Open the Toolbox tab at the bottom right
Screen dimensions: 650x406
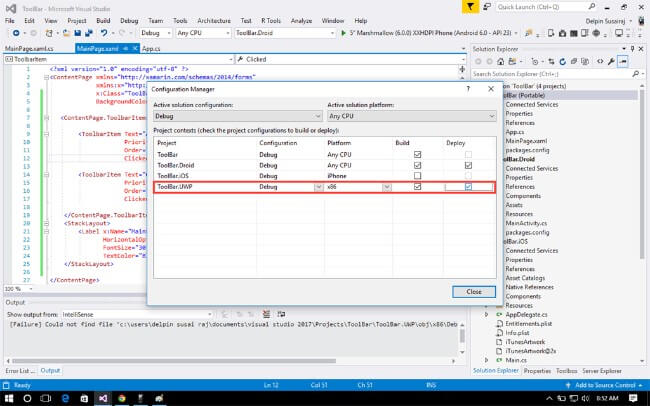pos(566,371)
